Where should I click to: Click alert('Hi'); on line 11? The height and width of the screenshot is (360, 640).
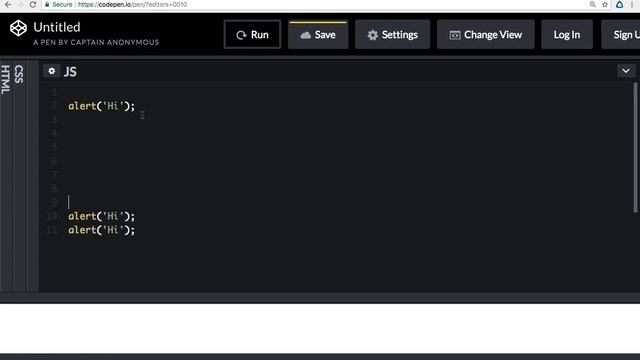[101, 230]
